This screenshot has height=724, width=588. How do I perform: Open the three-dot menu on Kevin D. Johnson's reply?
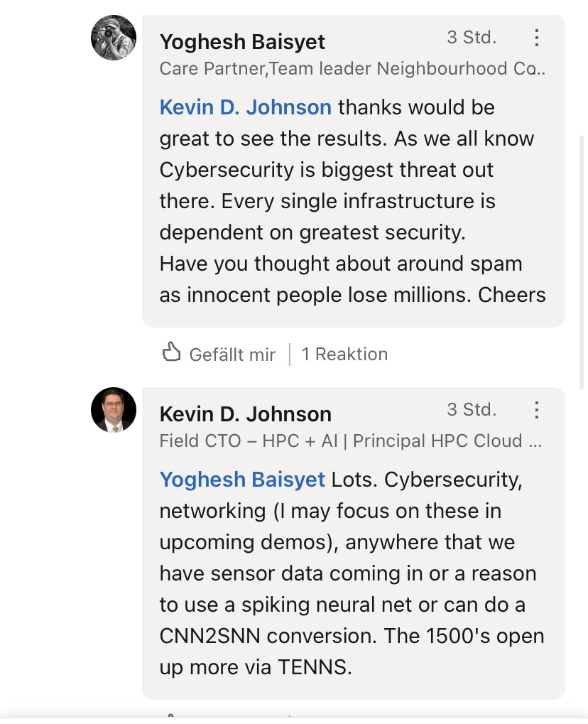point(537,410)
